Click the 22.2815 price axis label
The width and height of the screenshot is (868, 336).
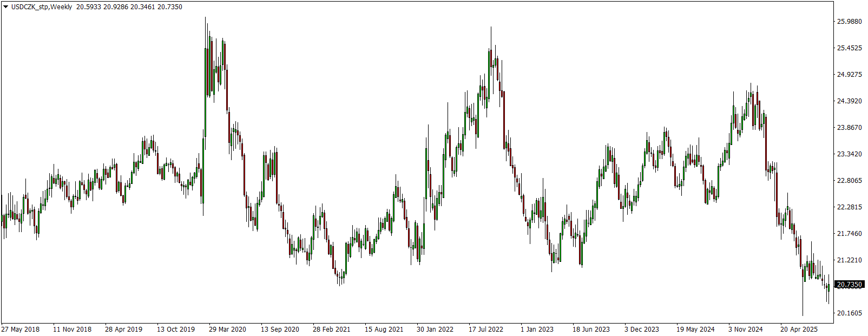(x=849, y=207)
